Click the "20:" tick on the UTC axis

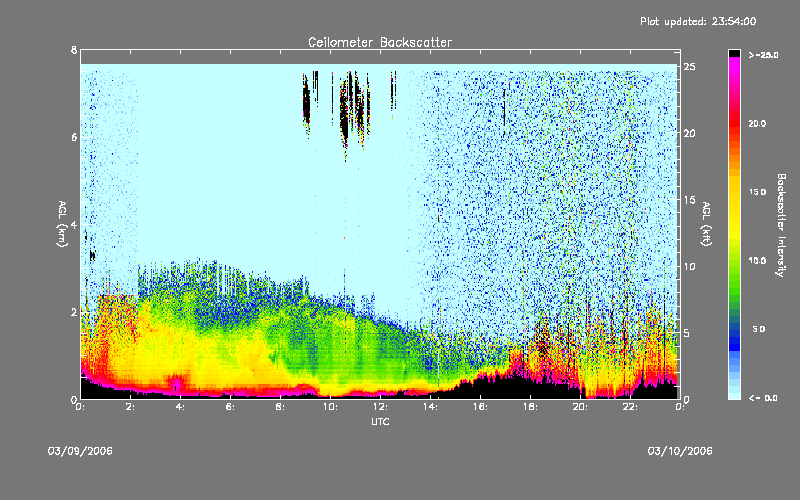pyautogui.click(x=580, y=407)
